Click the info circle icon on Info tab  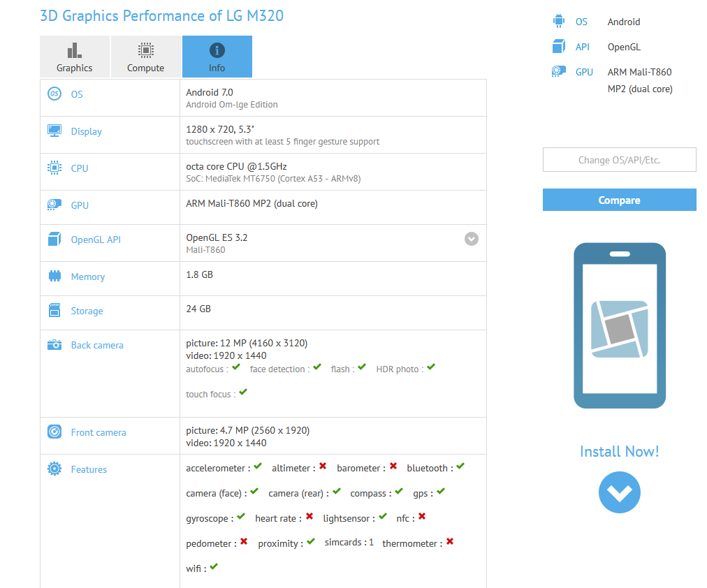tap(217, 50)
